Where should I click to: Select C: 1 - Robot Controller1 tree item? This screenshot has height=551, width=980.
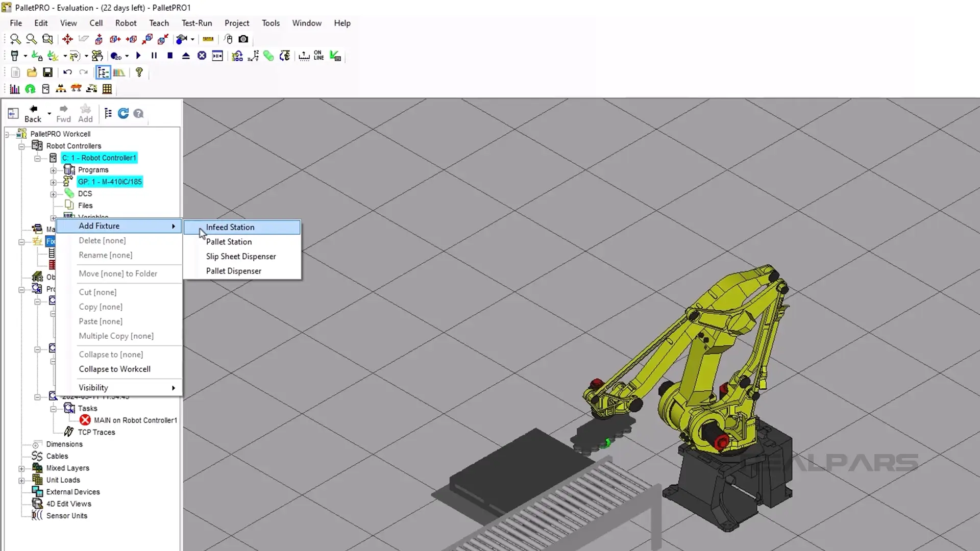[99, 158]
